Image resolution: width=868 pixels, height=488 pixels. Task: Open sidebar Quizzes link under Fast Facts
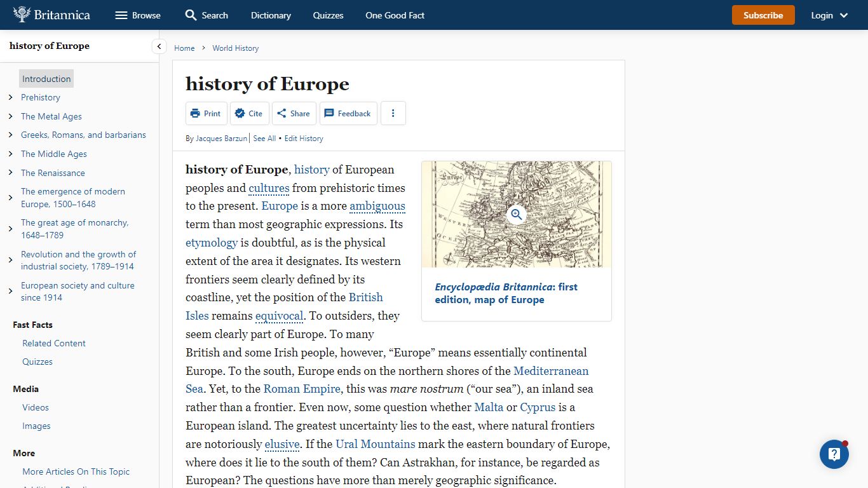[37, 362]
